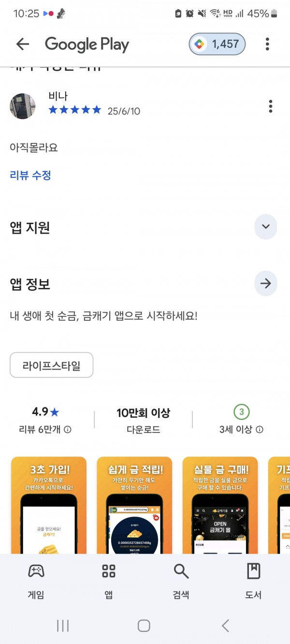Tap reviewer 비나's profile picture
Viewport: 290px width, 644px height.
[23, 106]
